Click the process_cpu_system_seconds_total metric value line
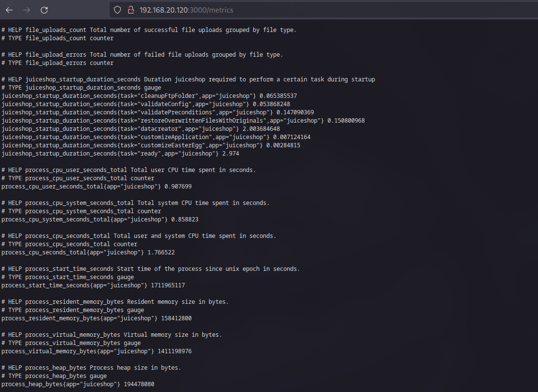The width and height of the screenshot is (538, 392). [x=100, y=220]
